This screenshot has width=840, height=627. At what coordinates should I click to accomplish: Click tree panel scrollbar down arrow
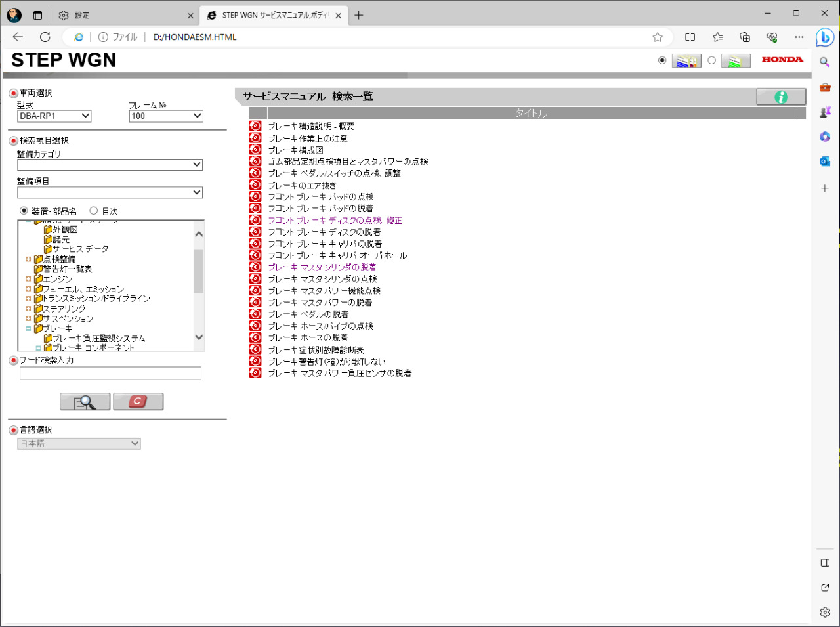tap(199, 337)
